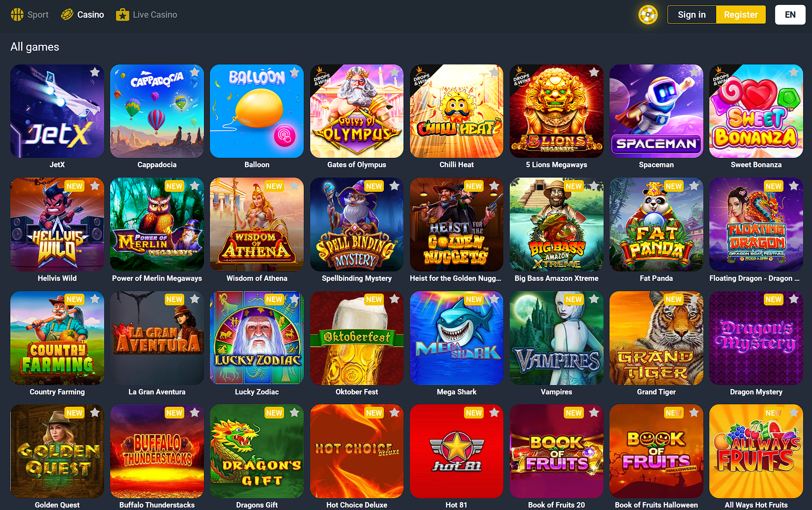The image size is (812, 510).
Task: Mark 5 Lions Megaways favorite star
Action: pos(594,72)
